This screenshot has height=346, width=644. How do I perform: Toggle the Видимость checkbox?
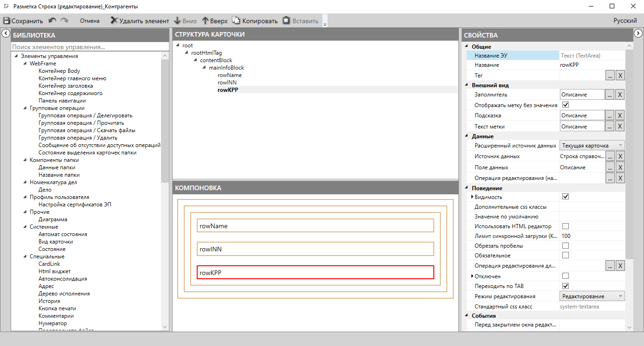566,197
